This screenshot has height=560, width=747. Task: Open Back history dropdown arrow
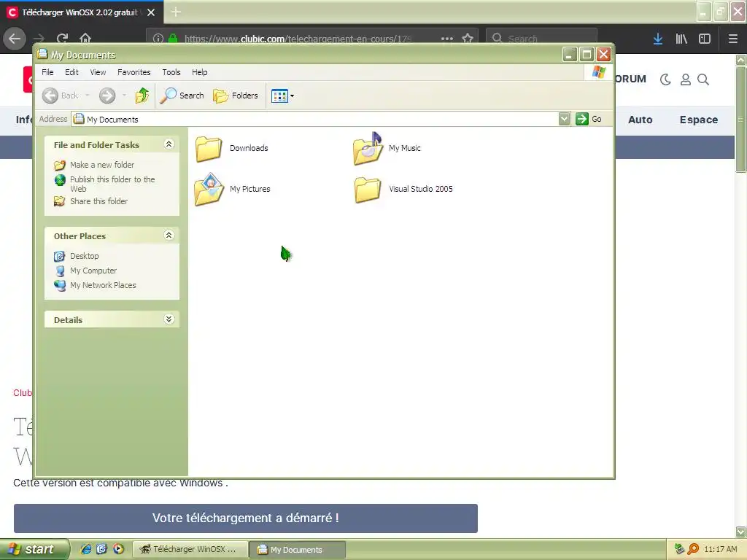(x=88, y=96)
